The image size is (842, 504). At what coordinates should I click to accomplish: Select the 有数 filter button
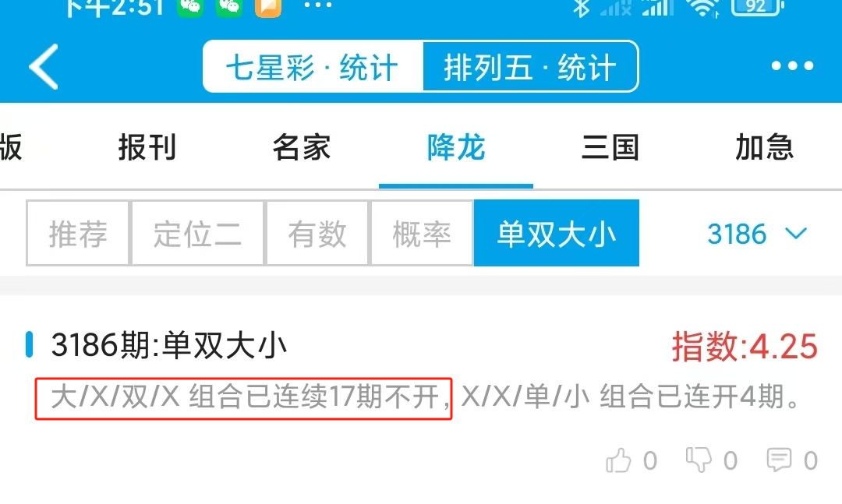tap(317, 234)
